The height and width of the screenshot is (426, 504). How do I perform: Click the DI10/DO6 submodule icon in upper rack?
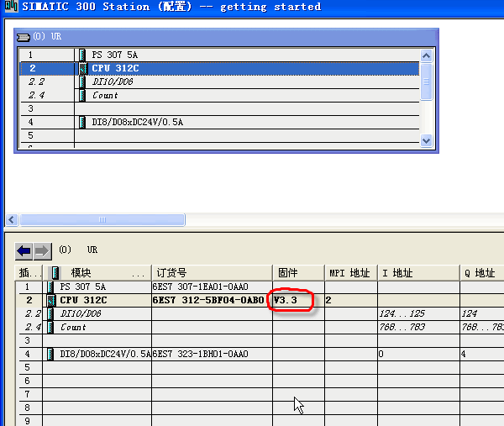[x=83, y=82]
